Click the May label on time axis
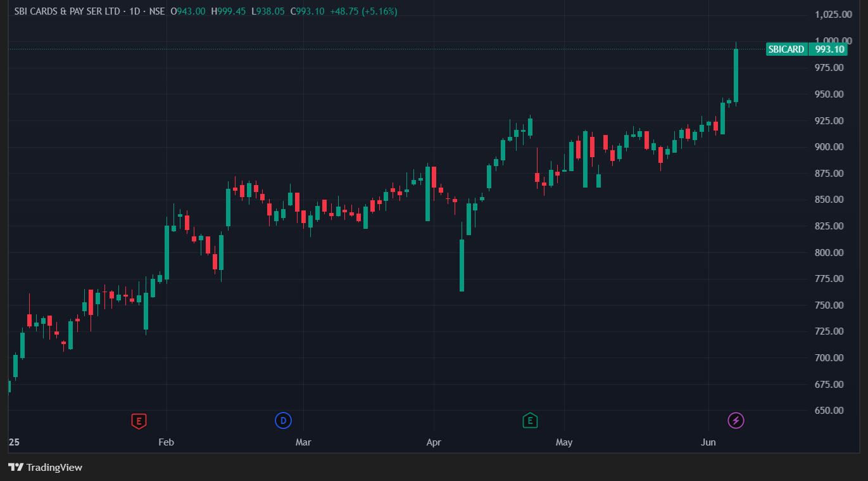 point(563,442)
